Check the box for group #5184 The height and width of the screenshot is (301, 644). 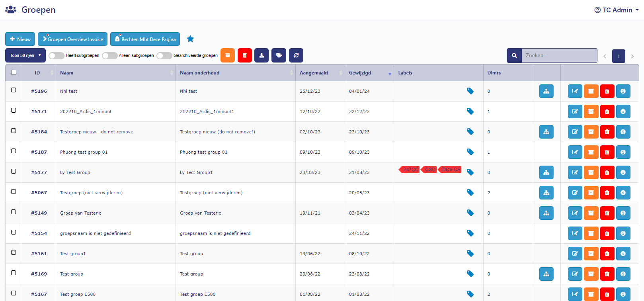[14, 131]
